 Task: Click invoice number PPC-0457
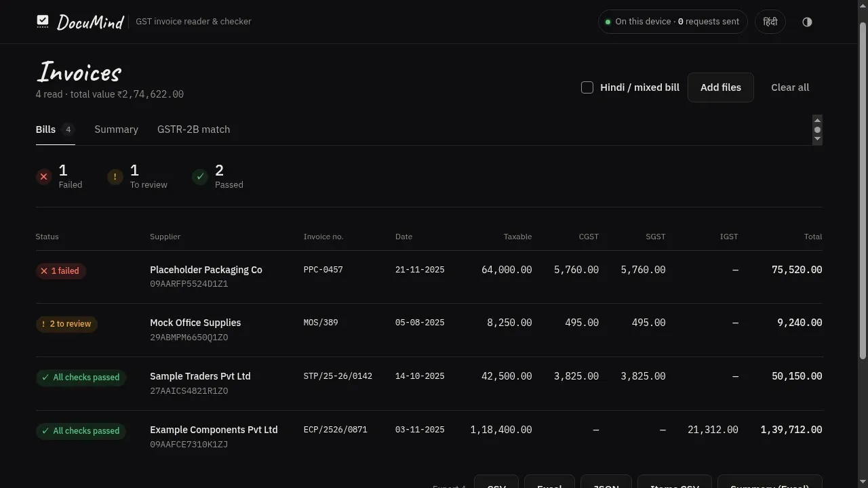tap(323, 270)
